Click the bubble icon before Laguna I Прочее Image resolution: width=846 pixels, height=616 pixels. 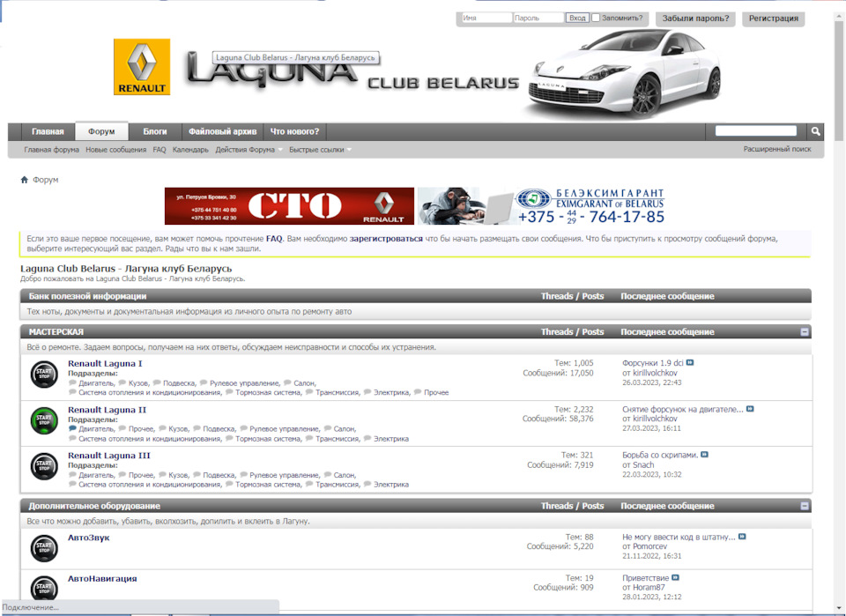point(418,392)
